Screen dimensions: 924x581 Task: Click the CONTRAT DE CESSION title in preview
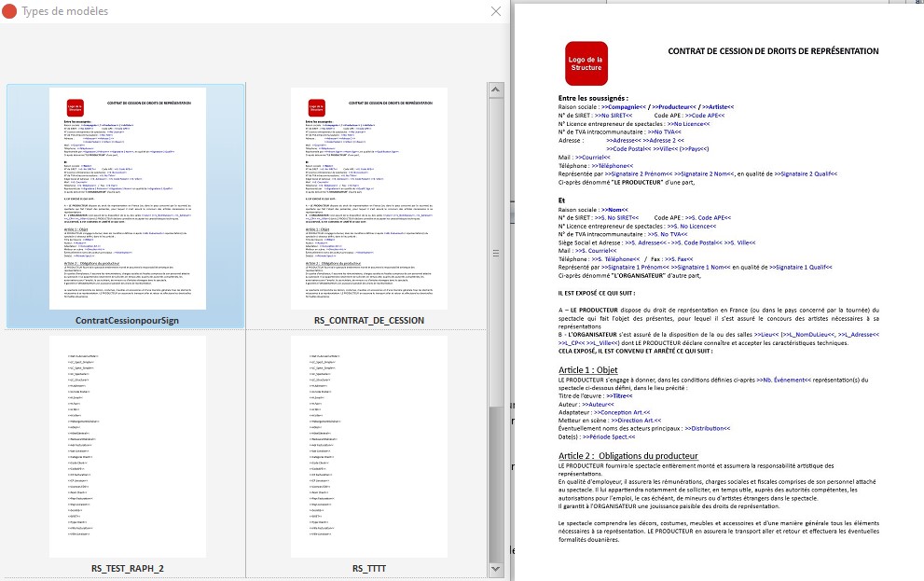coord(773,51)
